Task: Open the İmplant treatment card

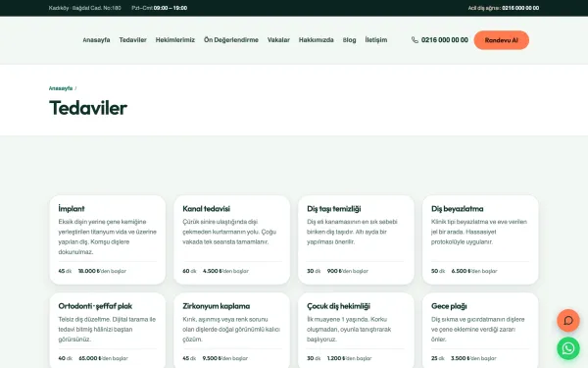Action: click(x=108, y=239)
